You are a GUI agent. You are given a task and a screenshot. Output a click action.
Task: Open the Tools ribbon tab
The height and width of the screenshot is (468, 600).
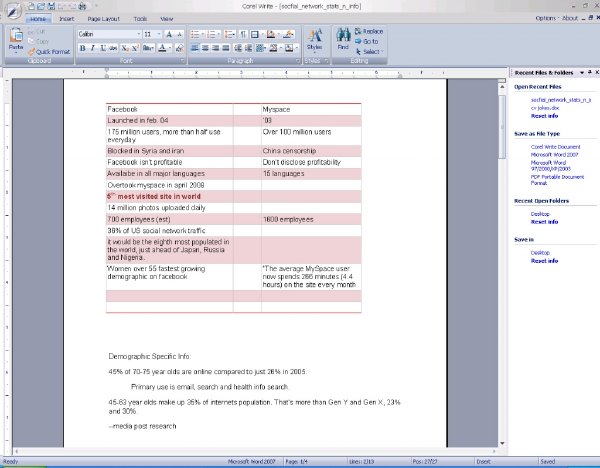click(x=140, y=19)
